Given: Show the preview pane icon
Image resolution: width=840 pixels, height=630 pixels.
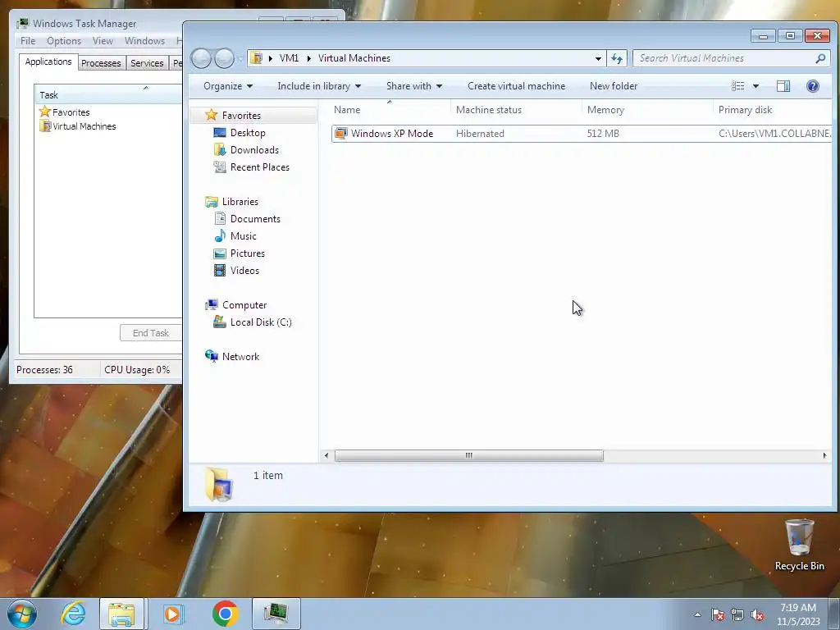Looking at the screenshot, I should pos(783,86).
